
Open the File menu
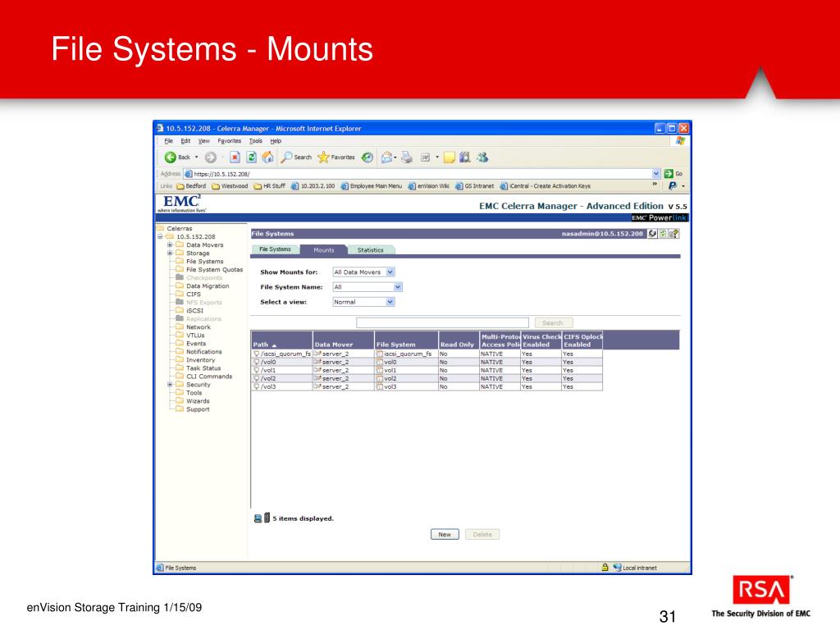click(x=168, y=141)
